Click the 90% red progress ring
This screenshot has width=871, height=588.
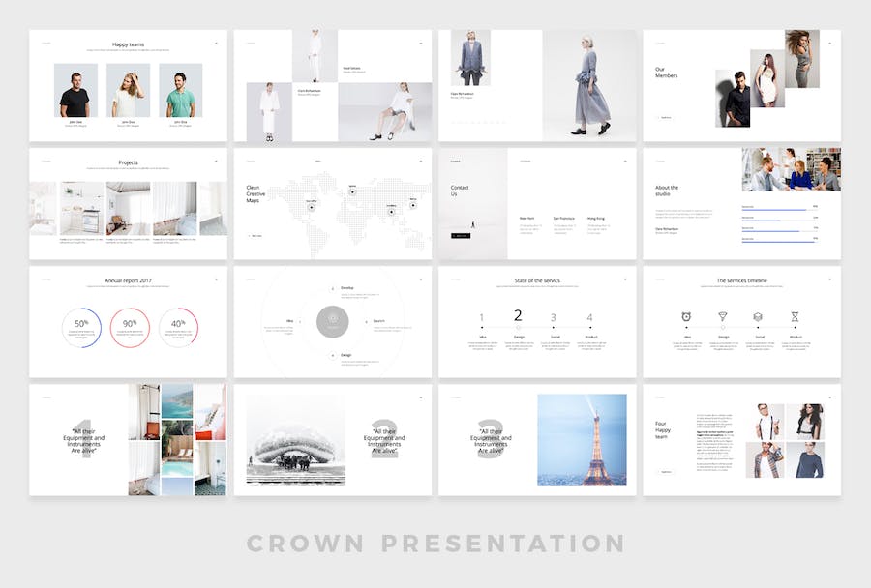[x=130, y=328]
